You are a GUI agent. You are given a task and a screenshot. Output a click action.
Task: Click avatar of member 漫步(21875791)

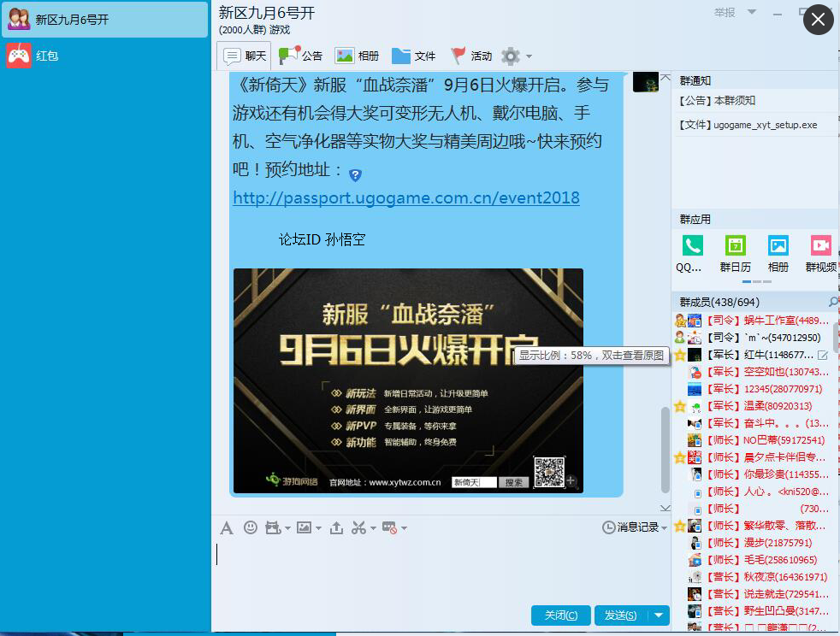pyautogui.click(x=695, y=543)
